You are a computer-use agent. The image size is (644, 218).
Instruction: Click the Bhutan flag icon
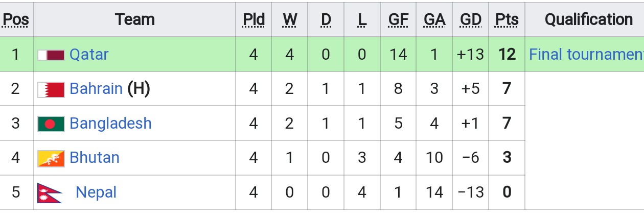click(x=51, y=158)
